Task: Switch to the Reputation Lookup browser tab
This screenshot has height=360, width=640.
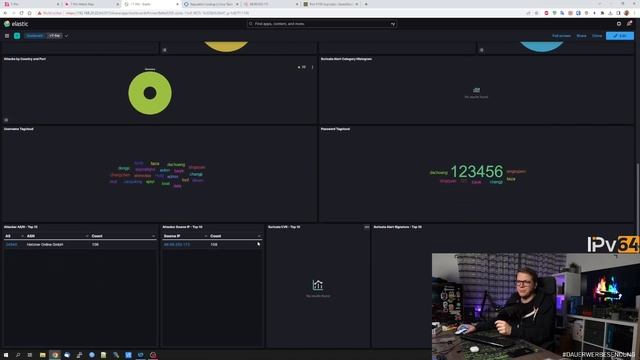Action: (210, 4)
